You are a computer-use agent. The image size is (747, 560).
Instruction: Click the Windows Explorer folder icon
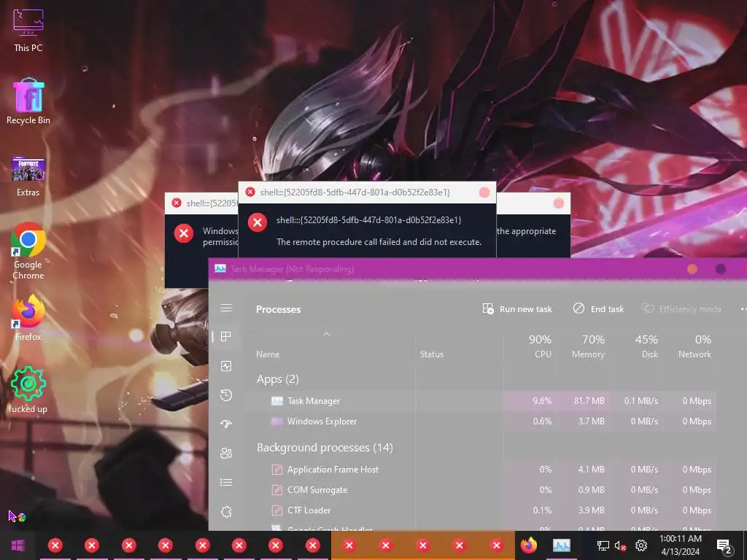276,421
